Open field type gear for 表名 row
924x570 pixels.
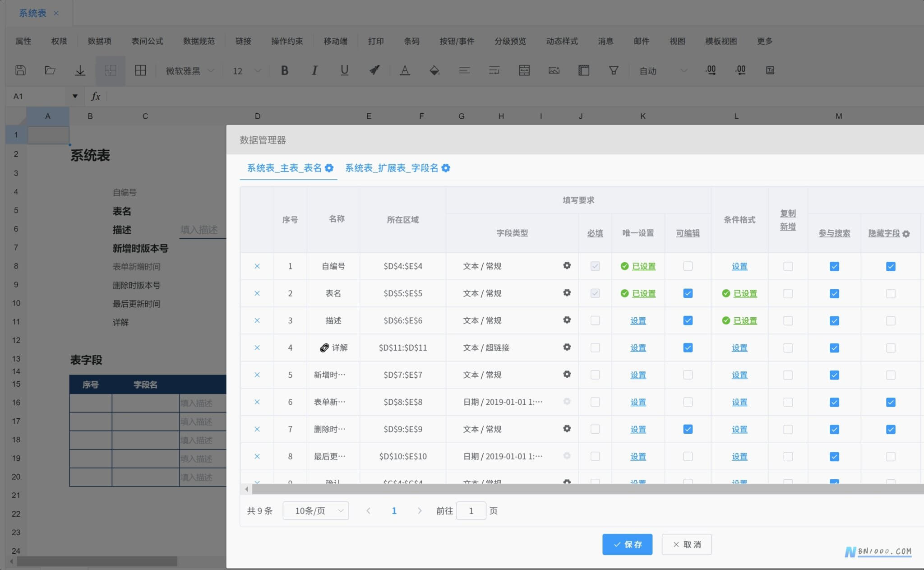[x=567, y=293]
